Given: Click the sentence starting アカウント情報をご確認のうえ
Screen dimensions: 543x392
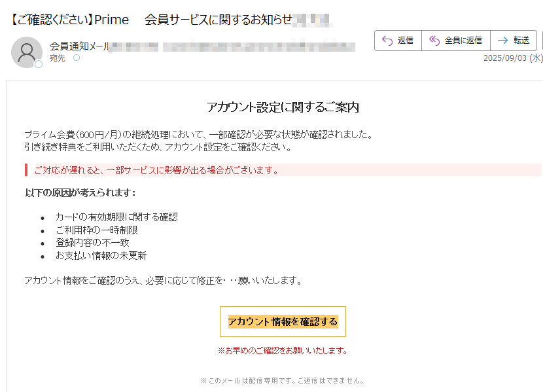Looking at the screenshot, I should [164, 281].
